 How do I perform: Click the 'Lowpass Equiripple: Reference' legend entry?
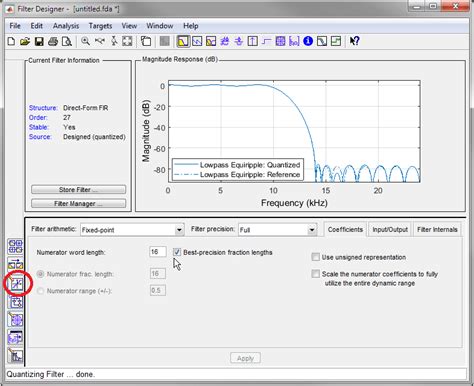[250, 175]
